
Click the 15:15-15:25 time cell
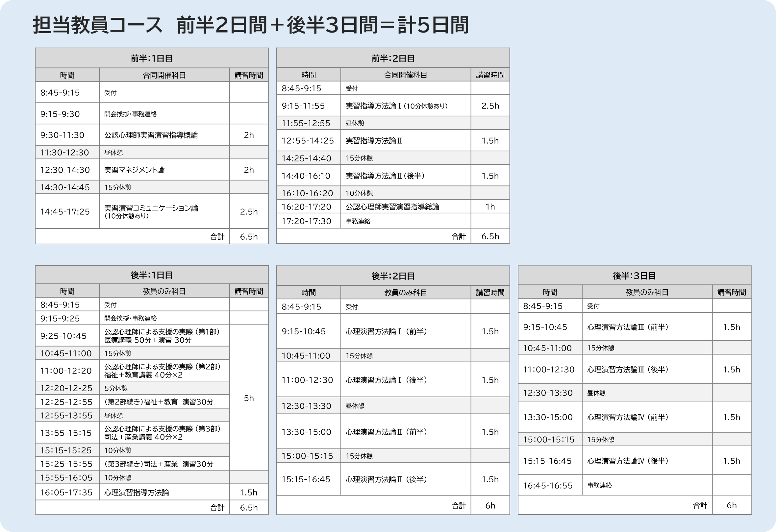click(67, 450)
